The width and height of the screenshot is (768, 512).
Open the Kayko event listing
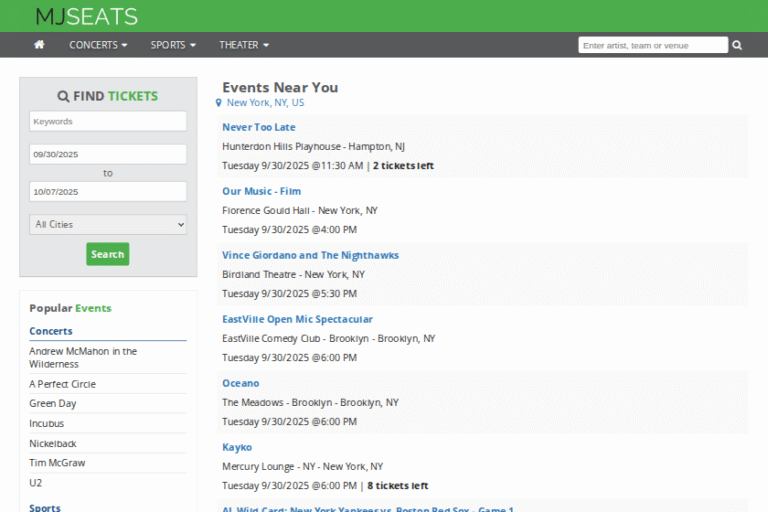[237, 447]
